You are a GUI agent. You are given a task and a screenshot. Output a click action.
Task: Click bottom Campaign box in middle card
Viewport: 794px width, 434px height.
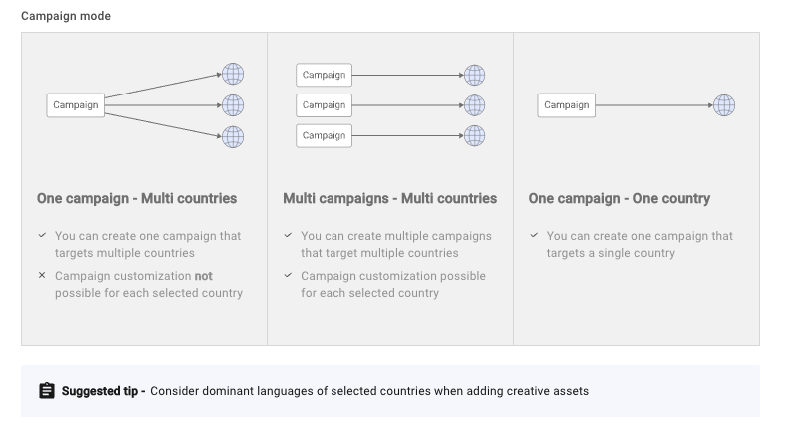pyautogui.click(x=324, y=135)
